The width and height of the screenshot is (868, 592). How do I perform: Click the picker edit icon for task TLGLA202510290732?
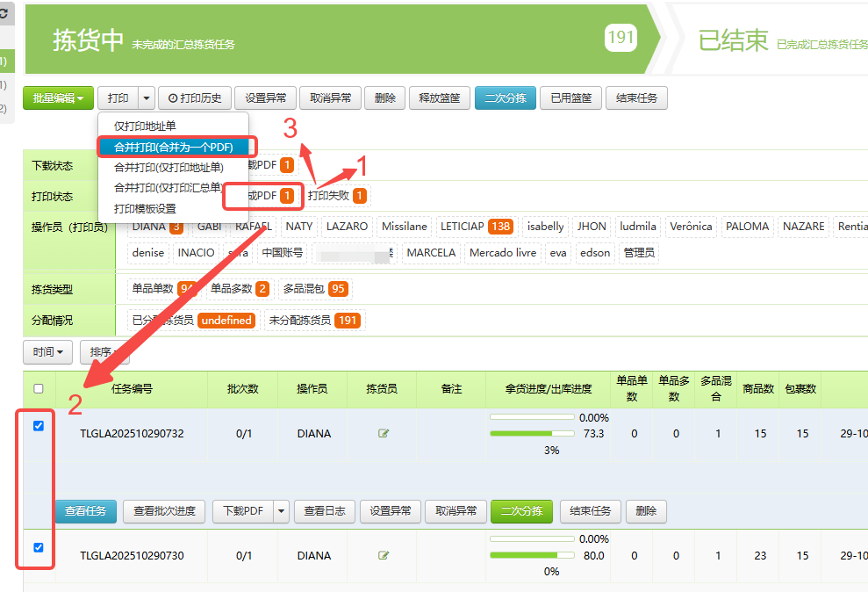[384, 433]
